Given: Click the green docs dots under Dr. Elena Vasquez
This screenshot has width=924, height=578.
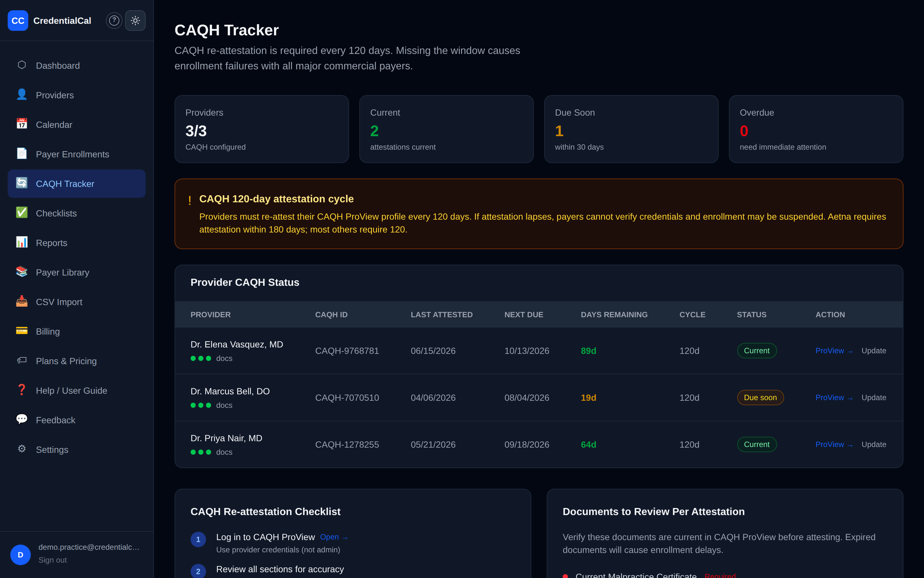Looking at the screenshot, I should click(201, 358).
